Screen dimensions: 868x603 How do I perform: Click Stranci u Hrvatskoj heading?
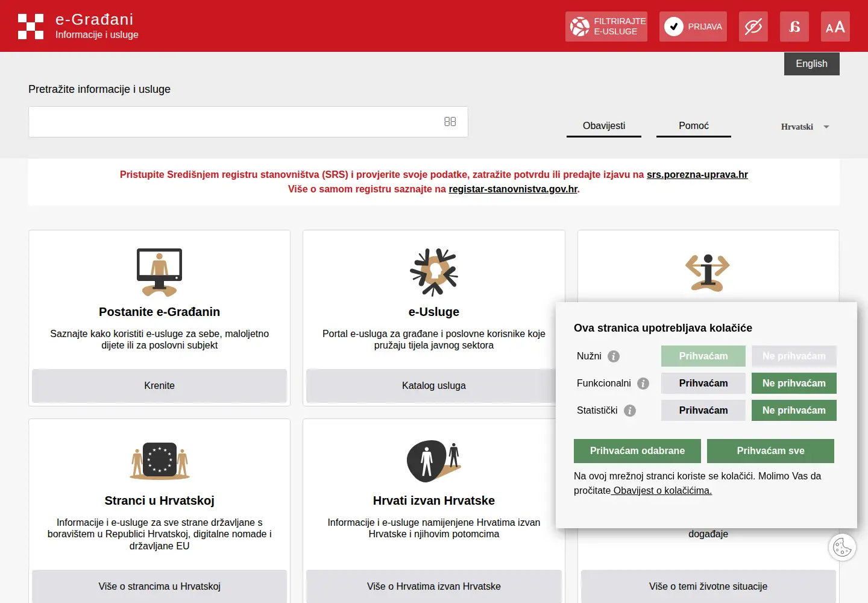pyautogui.click(x=160, y=500)
